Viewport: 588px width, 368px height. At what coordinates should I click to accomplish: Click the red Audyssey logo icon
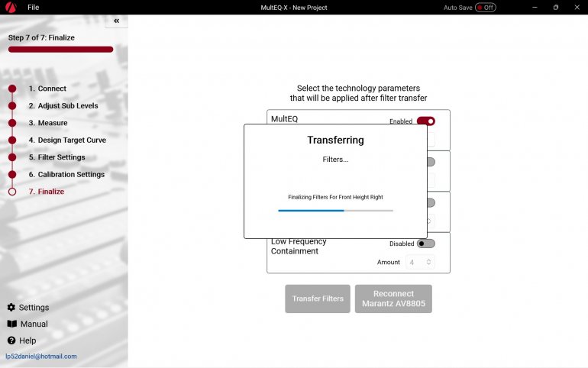(x=11, y=7)
